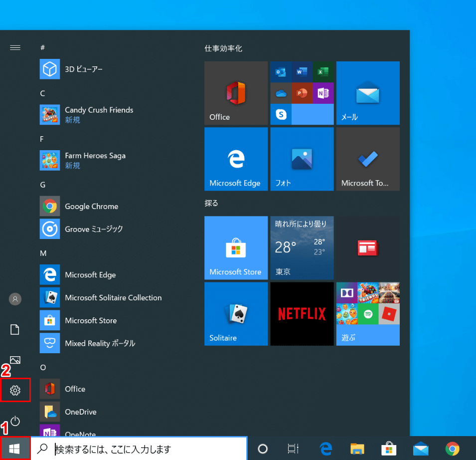This screenshot has width=476, height=460.
Task: Open Edge from the taskbar
Action: 325,449
